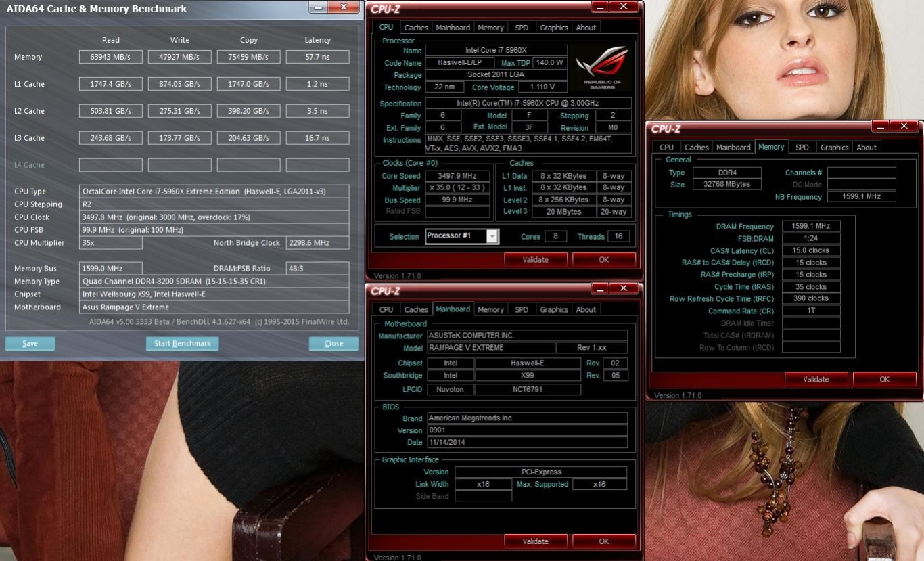This screenshot has height=561, width=924.
Task: Click Memory Read value 63943 MB/s
Action: pyautogui.click(x=111, y=57)
